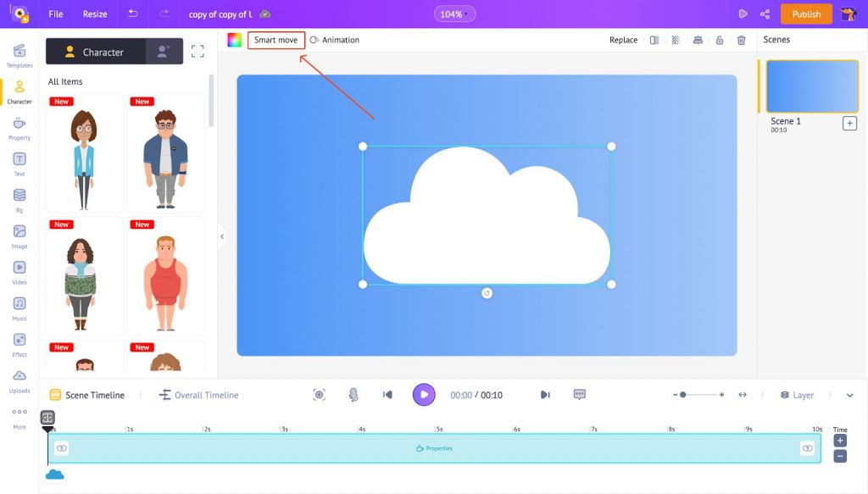
Task: Click the microphone voice-over icon
Action: click(x=353, y=395)
